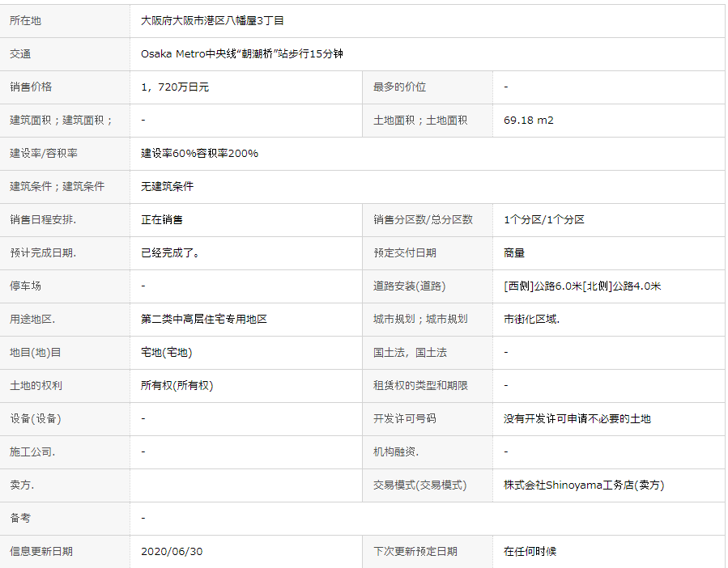Click the 无建筑条件 value

(x=167, y=187)
